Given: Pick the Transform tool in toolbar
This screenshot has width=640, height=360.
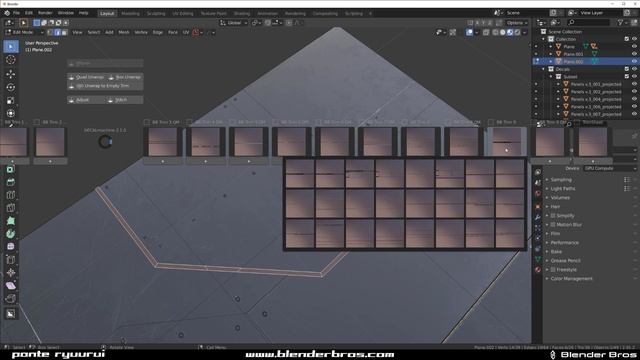Looking at the screenshot, I should coord(11,113).
